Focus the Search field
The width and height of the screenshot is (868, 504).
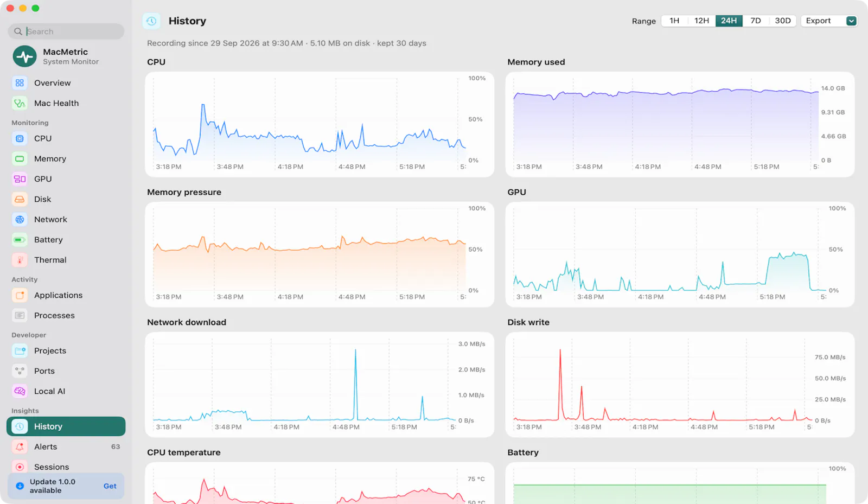click(x=66, y=31)
